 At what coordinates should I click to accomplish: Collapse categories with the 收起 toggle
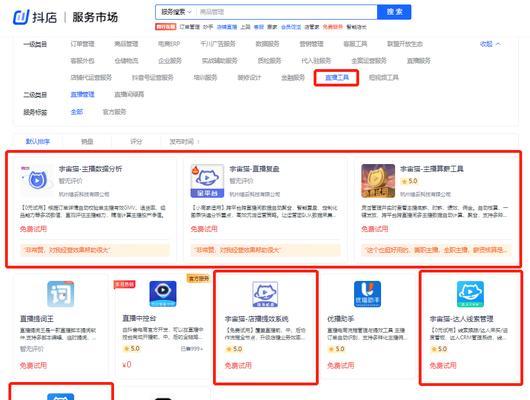coord(490,44)
